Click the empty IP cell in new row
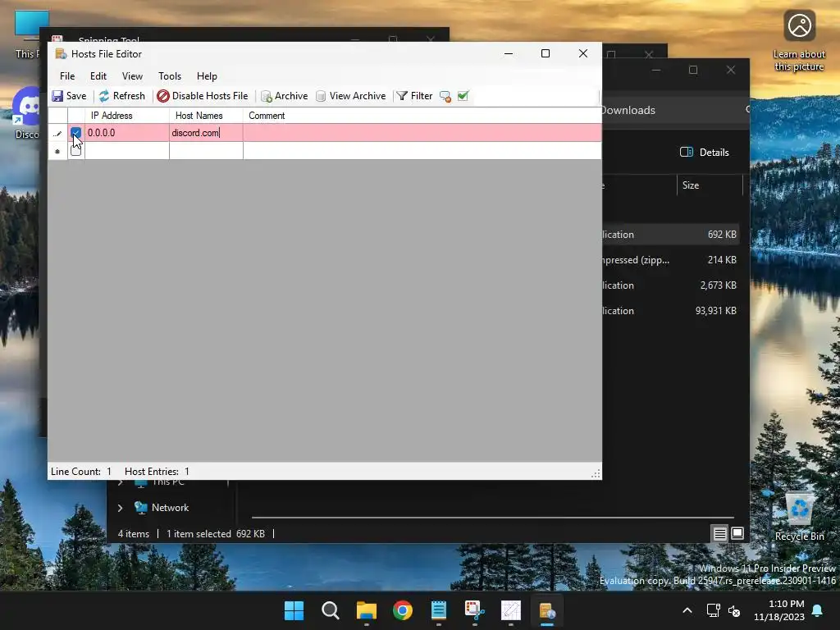This screenshot has height=630, width=840. tap(127, 151)
